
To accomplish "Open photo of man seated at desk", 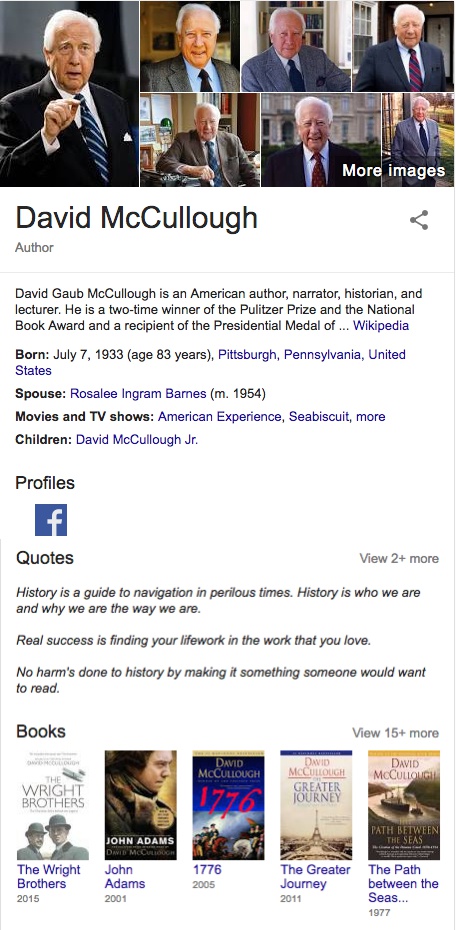I will [200, 140].
